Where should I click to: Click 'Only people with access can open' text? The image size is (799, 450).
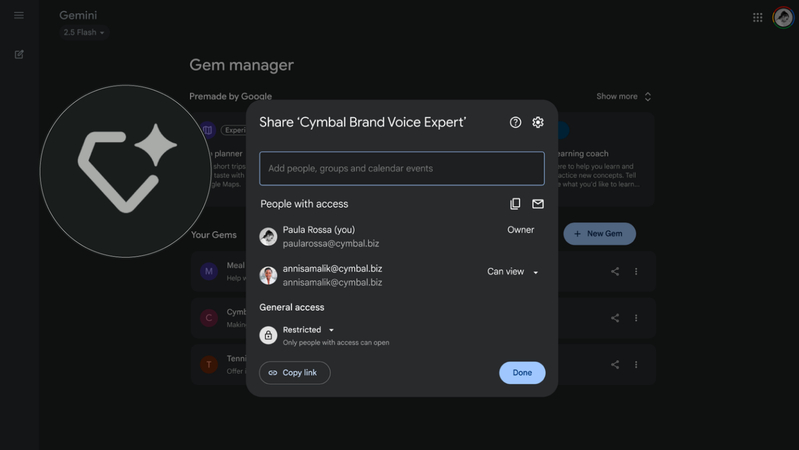[x=336, y=342]
